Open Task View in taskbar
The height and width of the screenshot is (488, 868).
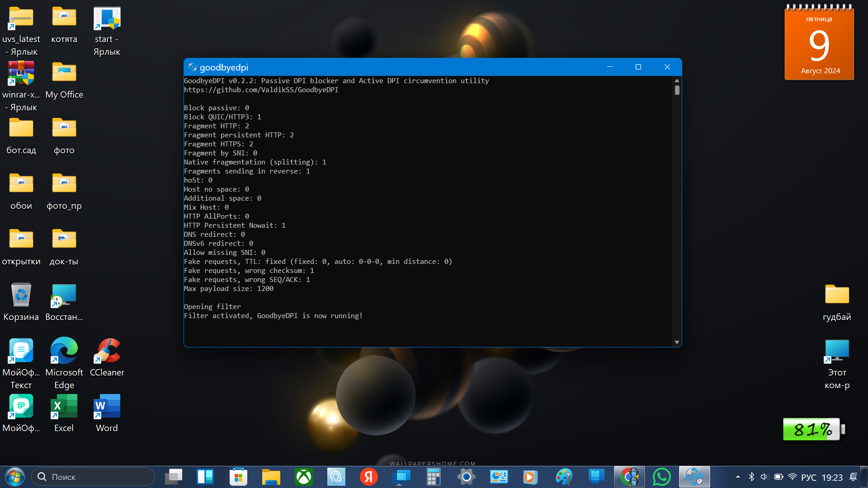174,477
